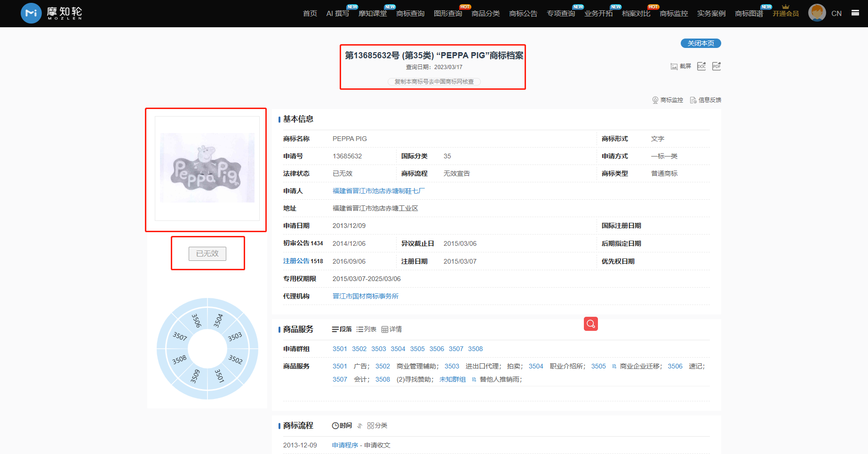Switch goods view to 段落 mode
Image resolution: width=868 pixels, height=454 pixels.
point(342,329)
